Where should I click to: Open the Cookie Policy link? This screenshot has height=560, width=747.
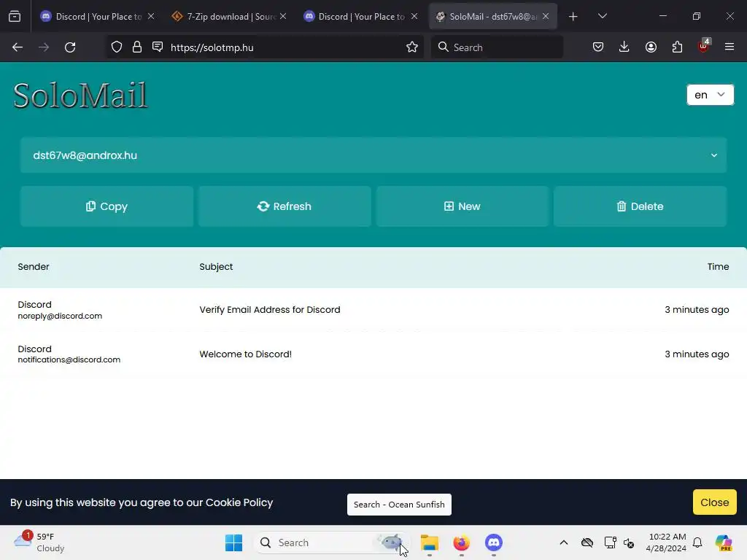click(239, 502)
